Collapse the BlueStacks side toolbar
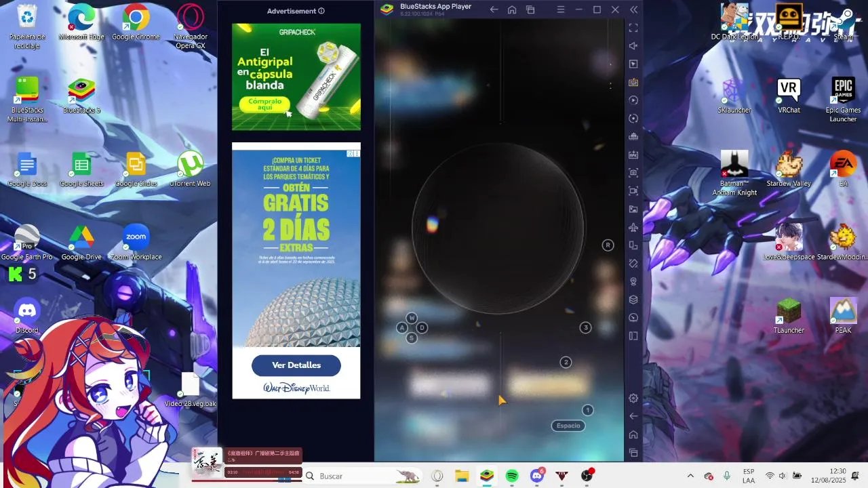Screen dimensions: 868x488 (x=633, y=9)
